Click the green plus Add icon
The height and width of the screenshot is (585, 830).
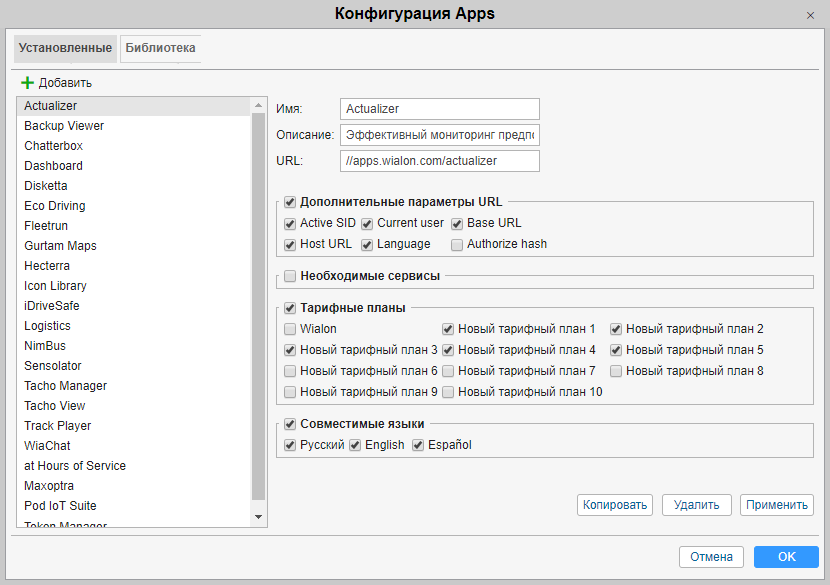tap(27, 83)
